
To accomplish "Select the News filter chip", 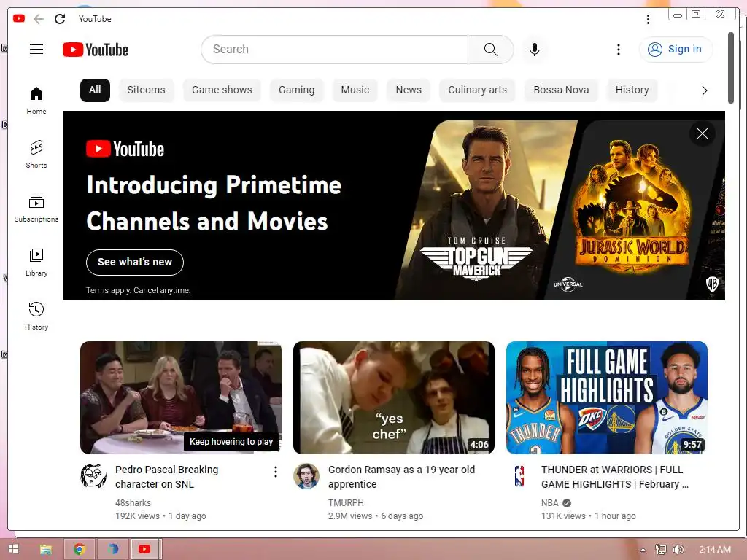I will (409, 90).
